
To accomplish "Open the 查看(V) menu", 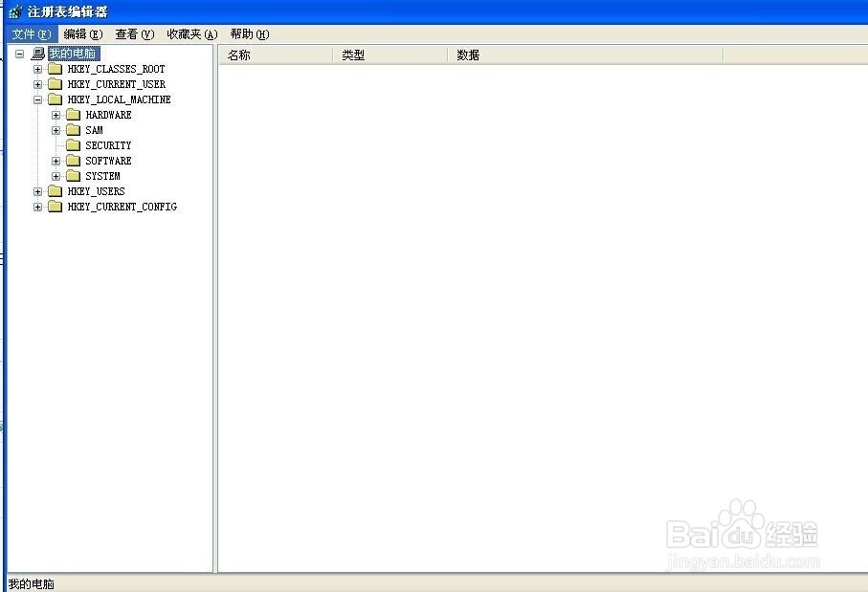I will pos(135,34).
